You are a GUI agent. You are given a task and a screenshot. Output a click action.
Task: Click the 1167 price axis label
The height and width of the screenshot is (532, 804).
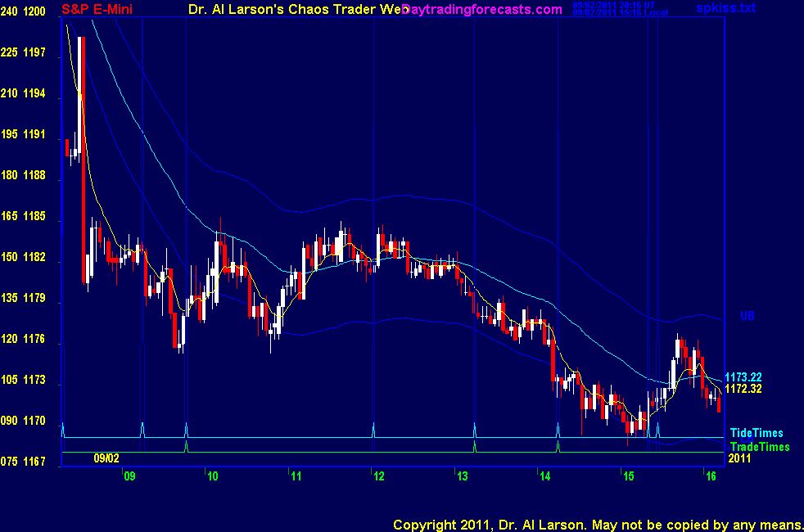34,462
